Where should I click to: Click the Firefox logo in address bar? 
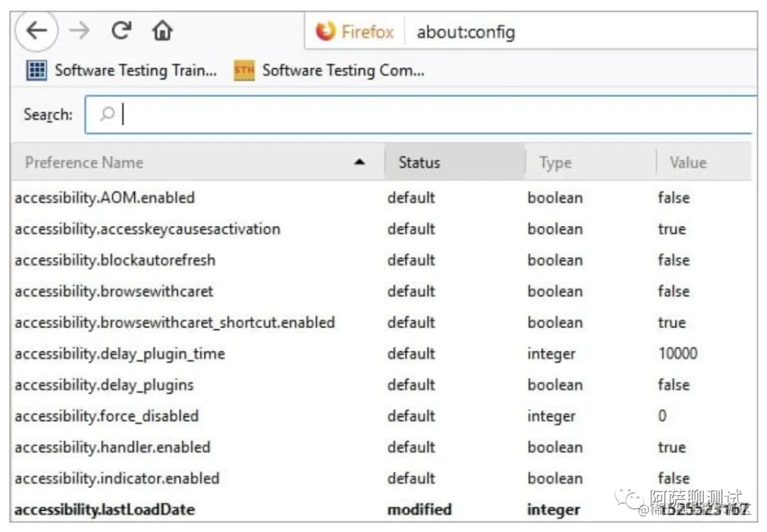[326, 31]
